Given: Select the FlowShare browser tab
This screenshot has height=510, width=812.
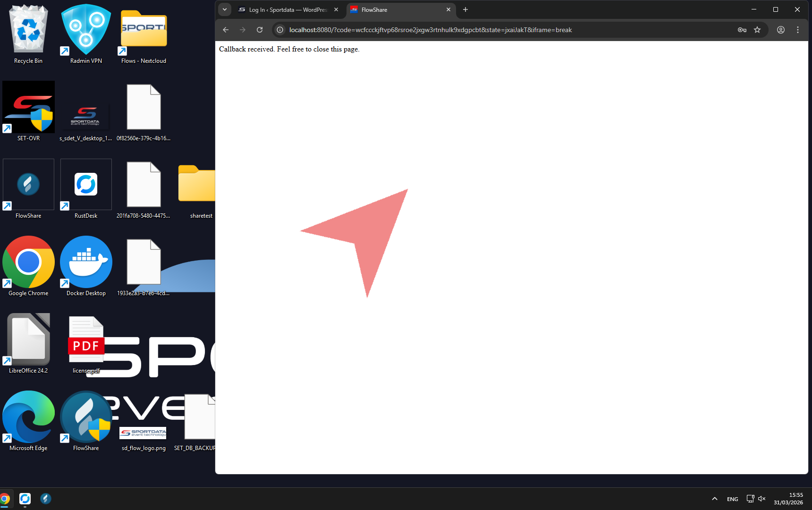Looking at the screenshot, I should pyautogui.click(x=397, y=9).
